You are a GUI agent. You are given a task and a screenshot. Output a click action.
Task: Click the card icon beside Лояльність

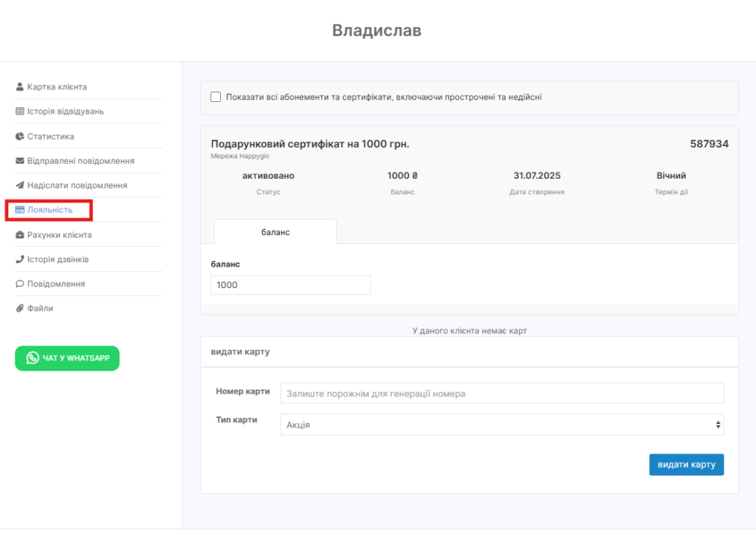click(20, 210)
